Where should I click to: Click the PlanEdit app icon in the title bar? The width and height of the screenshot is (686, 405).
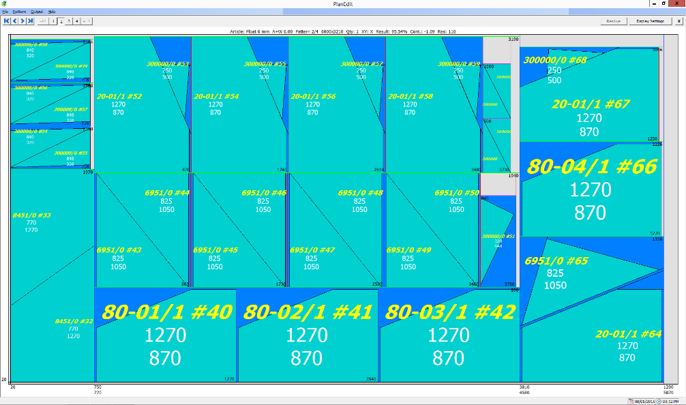[4, 3]
